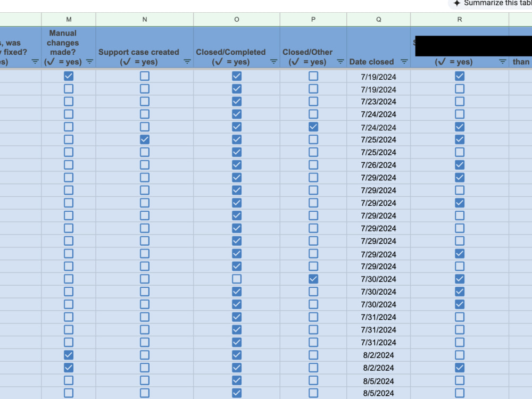Select the 7/26/2024 date cell
This screenshot has width=532, height=399.
[x=379, y=165]
